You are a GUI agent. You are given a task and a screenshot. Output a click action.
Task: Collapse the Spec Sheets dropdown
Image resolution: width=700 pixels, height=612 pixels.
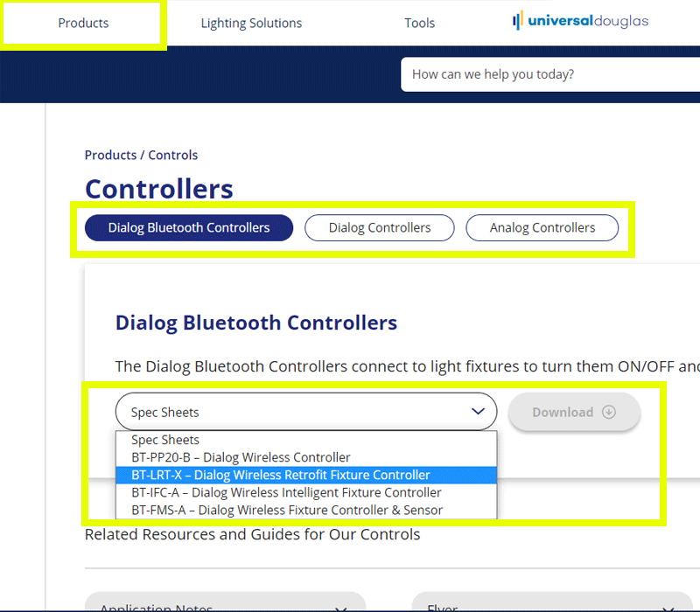[x=306, y=412]
